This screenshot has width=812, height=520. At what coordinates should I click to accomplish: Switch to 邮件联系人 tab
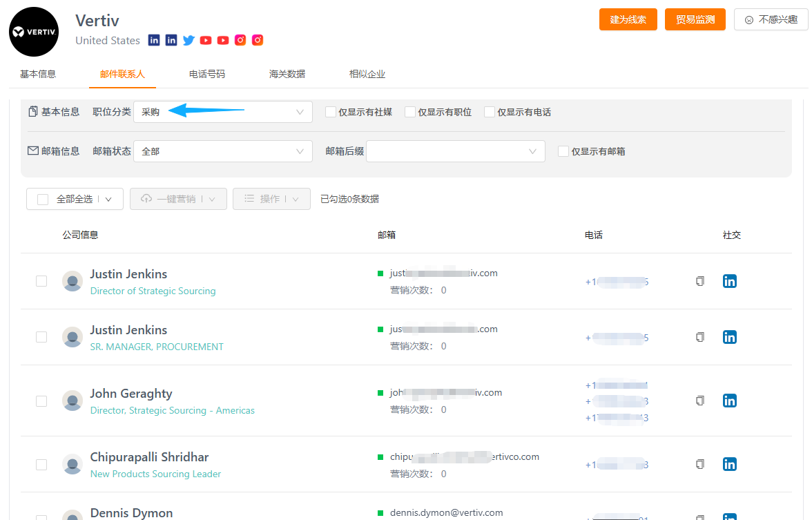[122, 74]
